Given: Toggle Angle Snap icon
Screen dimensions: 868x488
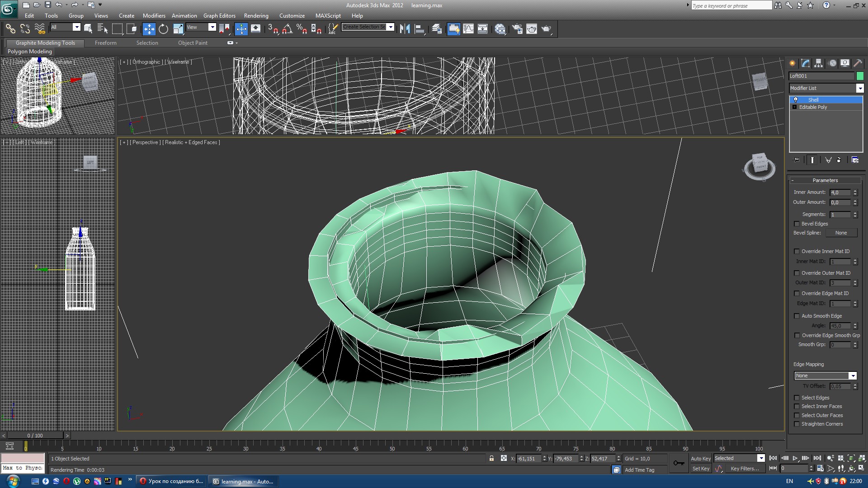Looking at the screenshot, I should coord(287,29).
